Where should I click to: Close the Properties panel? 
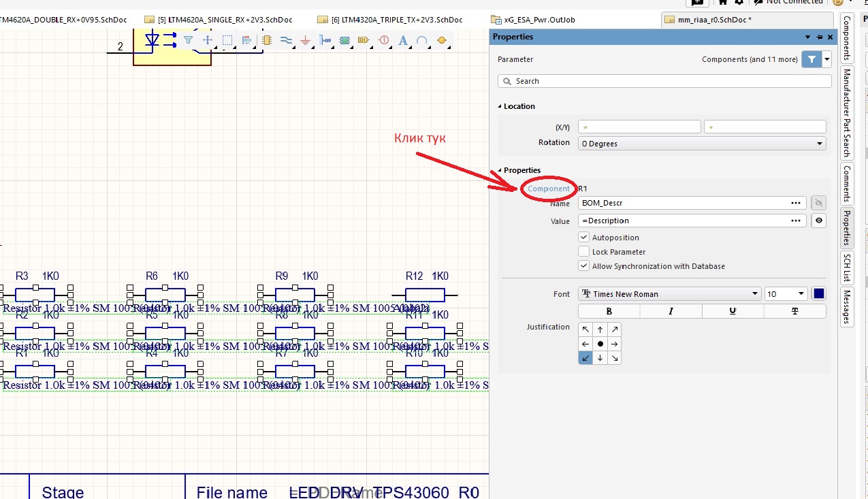tap(829, 37)
